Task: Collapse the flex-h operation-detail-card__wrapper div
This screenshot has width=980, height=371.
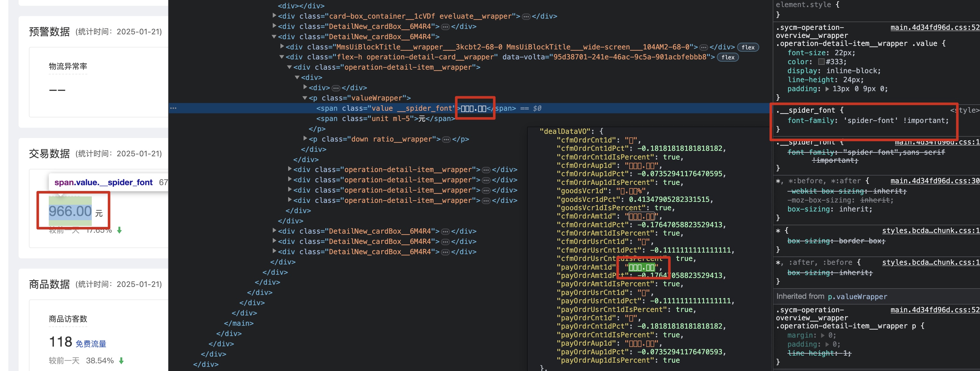Action: [282, 57]
